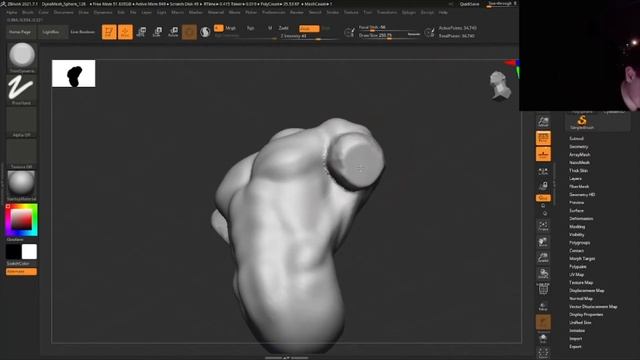Open the Zplugin menu

(x=409, y=13)
